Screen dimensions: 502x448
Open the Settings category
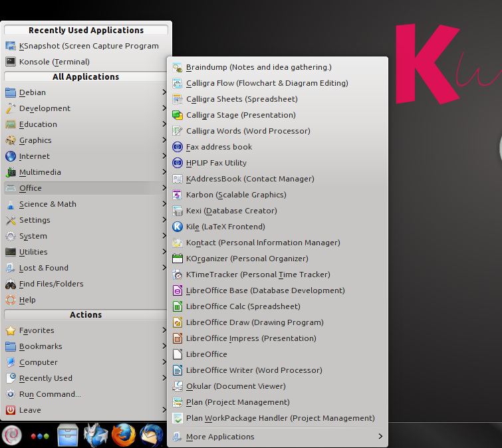pos(86,220)
